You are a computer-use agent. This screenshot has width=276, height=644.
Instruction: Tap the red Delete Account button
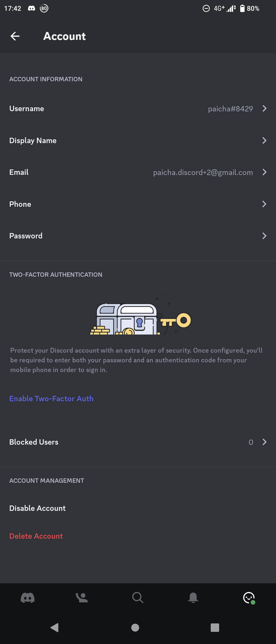click(x=36, y=536)
